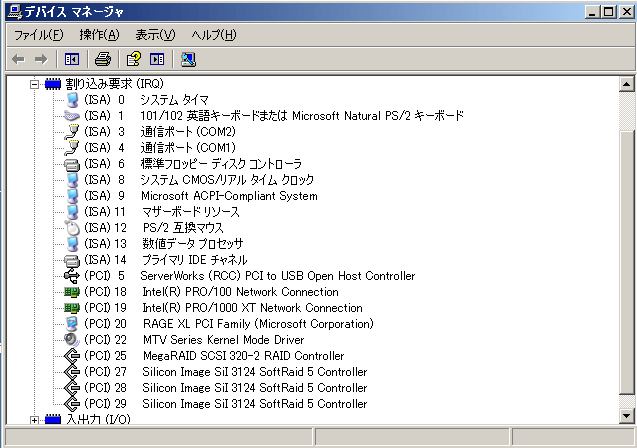Open the Properties toolbar icon
The height and width of the screenshot is (448, 637).
click(134, 60)
